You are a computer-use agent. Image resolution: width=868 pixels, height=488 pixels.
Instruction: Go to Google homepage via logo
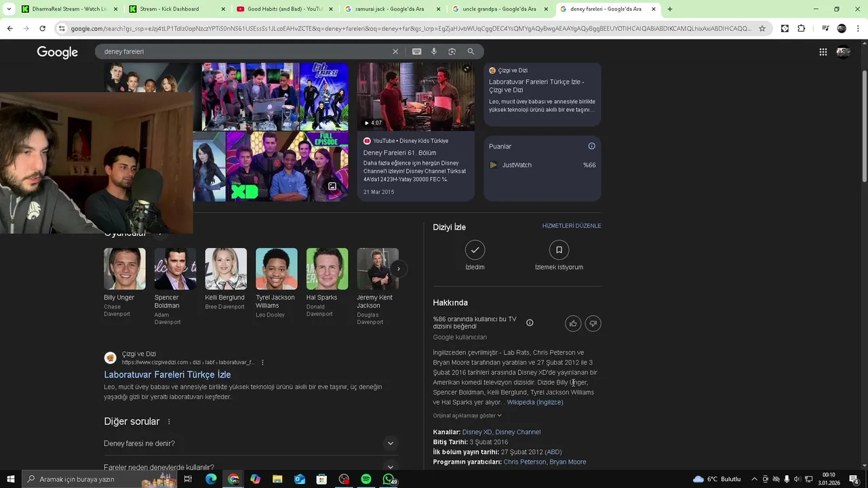pyautogui.click(x=58, y=52)
